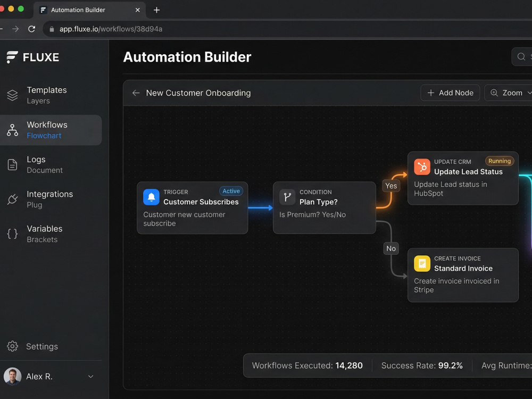Click the New Customer Onboarding workflow title

point(198,93)
